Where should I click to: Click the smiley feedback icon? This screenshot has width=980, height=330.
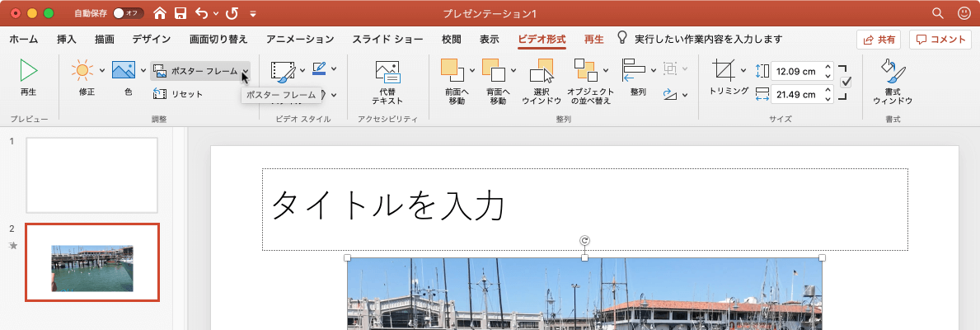pos(964,12)
